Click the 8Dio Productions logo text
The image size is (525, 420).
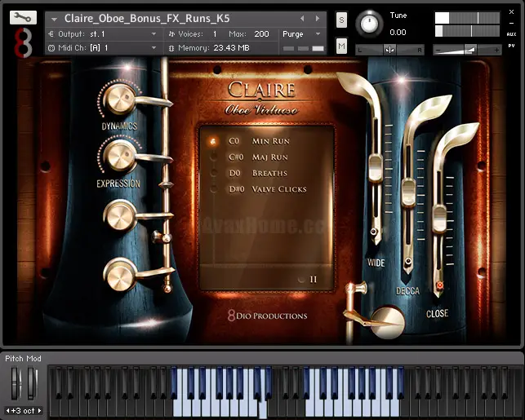267,316
